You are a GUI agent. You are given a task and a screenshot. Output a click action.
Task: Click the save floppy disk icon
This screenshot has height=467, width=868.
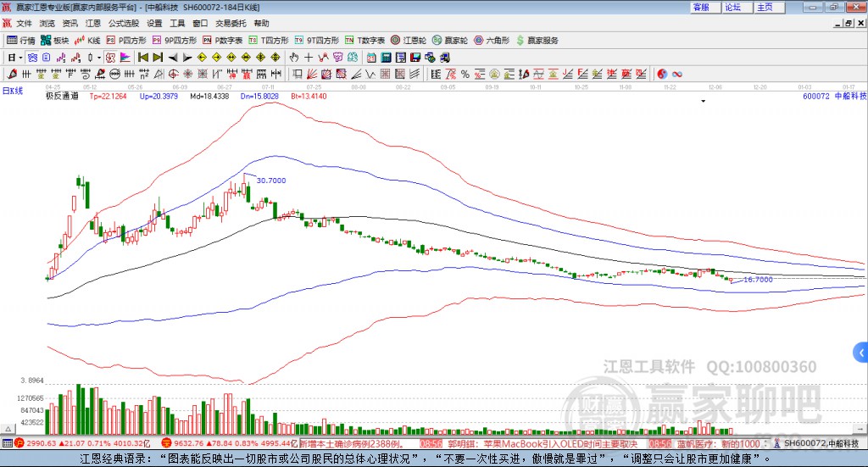415,58
